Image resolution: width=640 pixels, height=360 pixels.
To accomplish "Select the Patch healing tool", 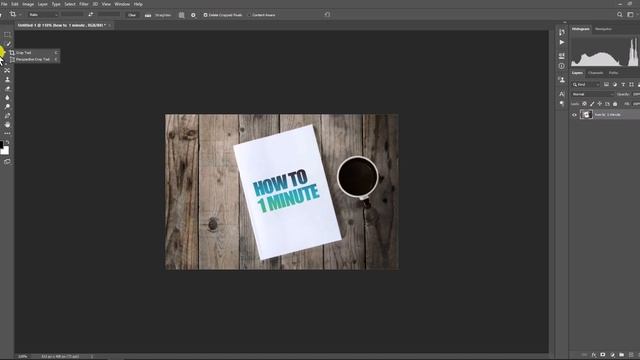I will [x=7, y=71].
